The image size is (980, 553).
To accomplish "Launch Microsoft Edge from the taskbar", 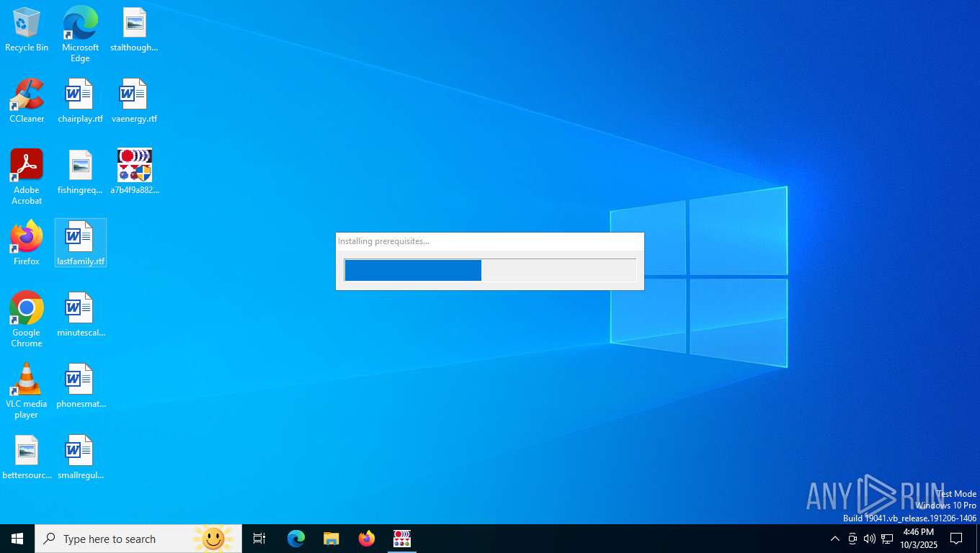I will (x=296, y=539).
